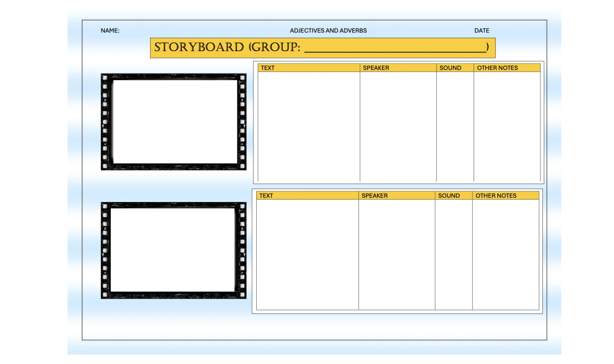Viewport: 614px width, 364px height.
Task: Select the TEXT header in bottom table
Action: (266, 196)
